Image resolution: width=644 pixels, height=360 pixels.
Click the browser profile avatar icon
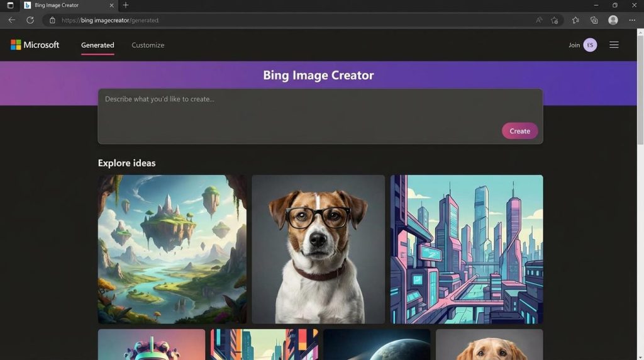pyautogui.click(x=613, y=20)
